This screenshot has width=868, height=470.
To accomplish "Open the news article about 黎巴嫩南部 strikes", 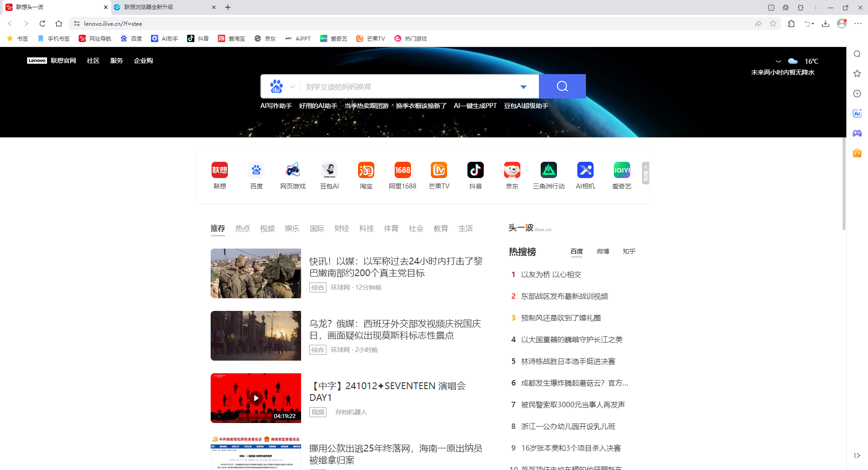I will coord(396,268).
